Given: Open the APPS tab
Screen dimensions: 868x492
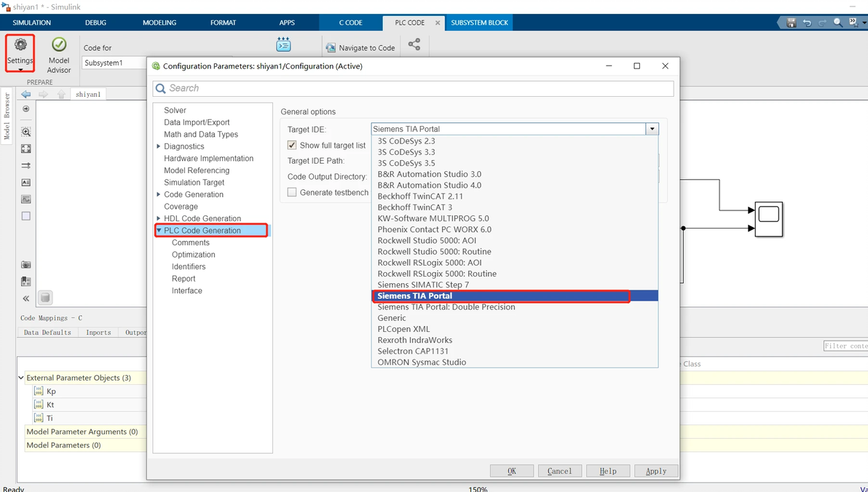Looking at the screenshot, I should (287, 23).
